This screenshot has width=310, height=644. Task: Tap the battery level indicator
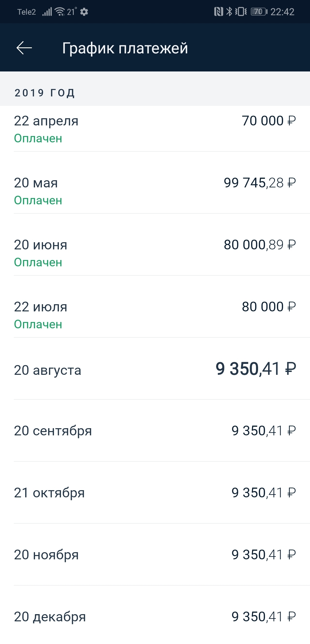pyautogui.click(x=259, y=12)
